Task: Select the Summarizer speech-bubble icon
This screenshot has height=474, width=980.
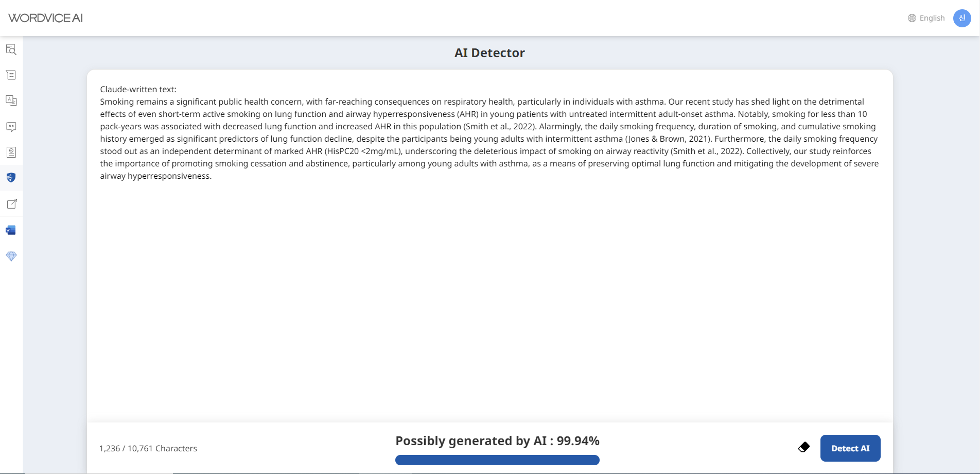Action: (x=11, y=127)
